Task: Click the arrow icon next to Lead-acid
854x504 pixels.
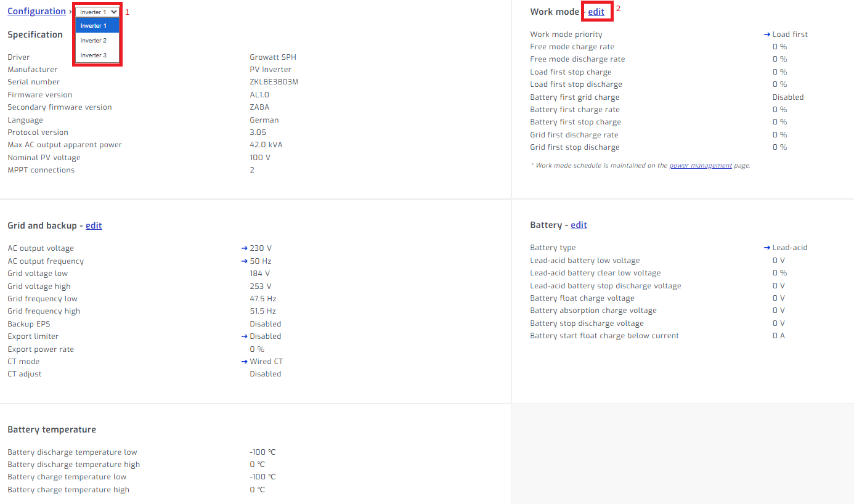Action: (767, 248)
